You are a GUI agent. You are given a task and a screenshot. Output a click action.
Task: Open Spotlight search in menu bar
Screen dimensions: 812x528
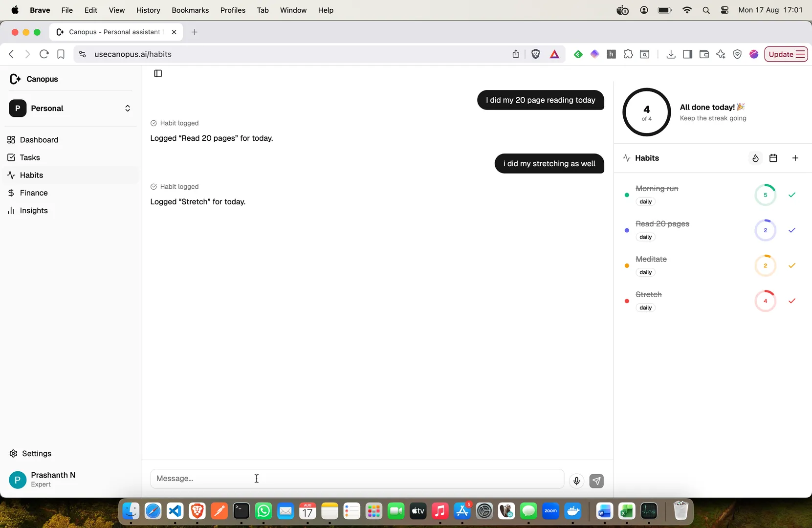[706, 10]
